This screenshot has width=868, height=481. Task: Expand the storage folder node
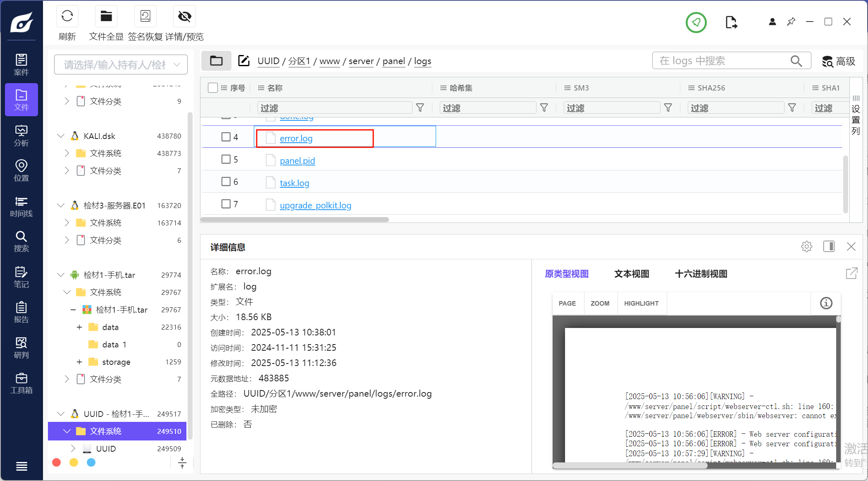coord(79,362)
